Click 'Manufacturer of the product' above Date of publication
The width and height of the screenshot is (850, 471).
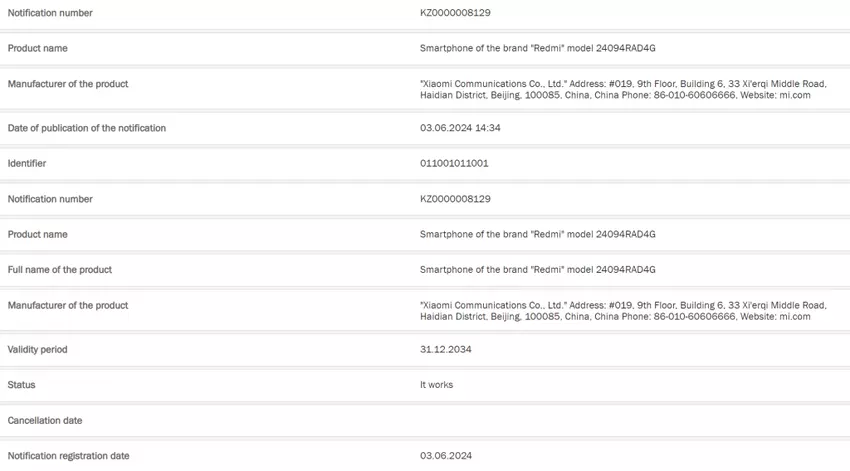click(x=68, y=84)
